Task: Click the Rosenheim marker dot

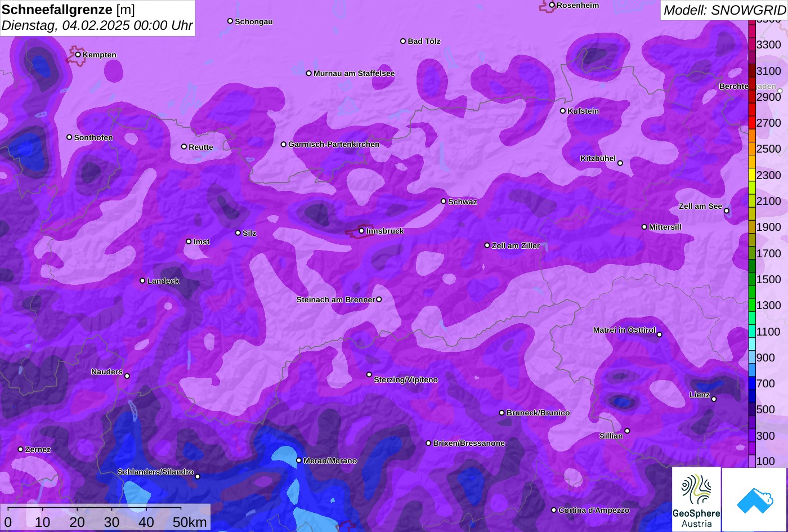Action: (x=552, y=5)
